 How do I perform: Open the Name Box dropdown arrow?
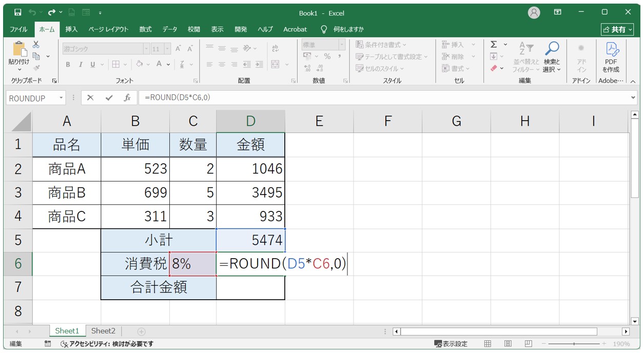(62, 98)
